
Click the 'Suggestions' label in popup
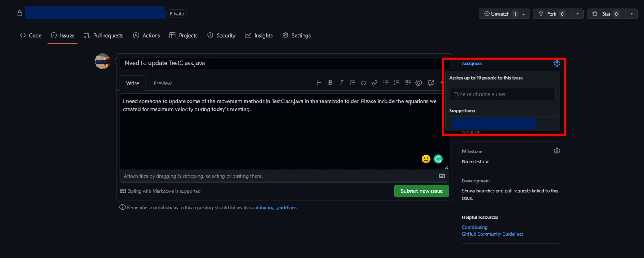pyautogui.click(x=462, y=111)
